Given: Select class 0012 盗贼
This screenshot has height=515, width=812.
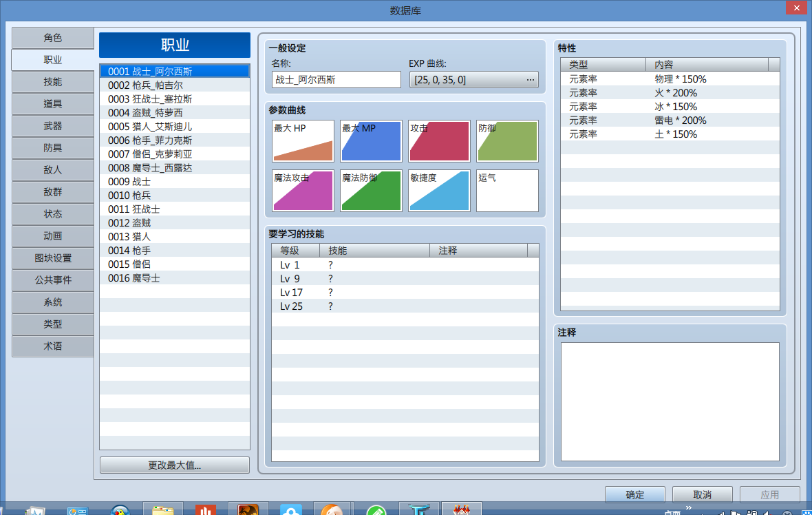Looking at the screenshot, I should coord(175,223).
